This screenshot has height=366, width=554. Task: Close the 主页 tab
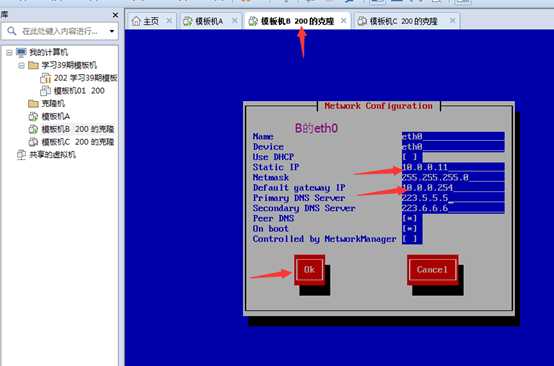(169, 21)
